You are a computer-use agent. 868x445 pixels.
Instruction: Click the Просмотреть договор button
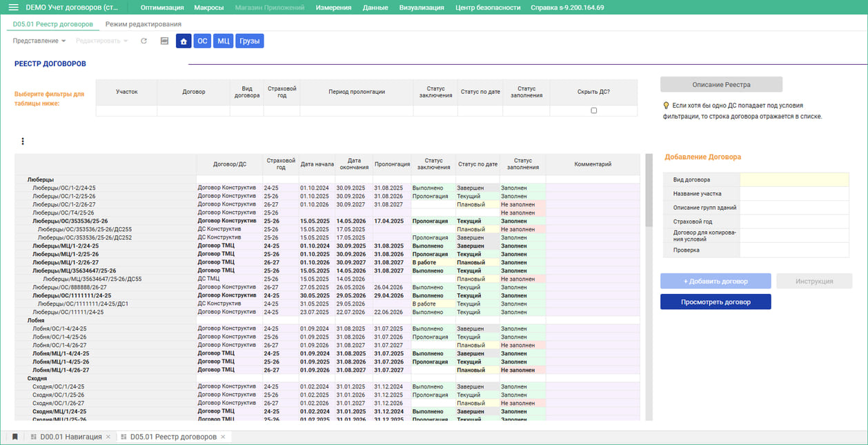coord(716,302)
